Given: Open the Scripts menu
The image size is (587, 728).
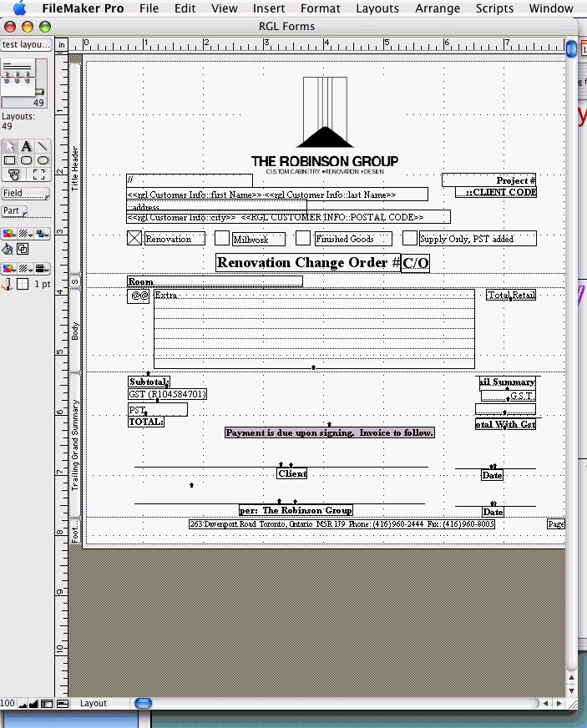Looking at the screenshot, I should [x=494, y=8].
